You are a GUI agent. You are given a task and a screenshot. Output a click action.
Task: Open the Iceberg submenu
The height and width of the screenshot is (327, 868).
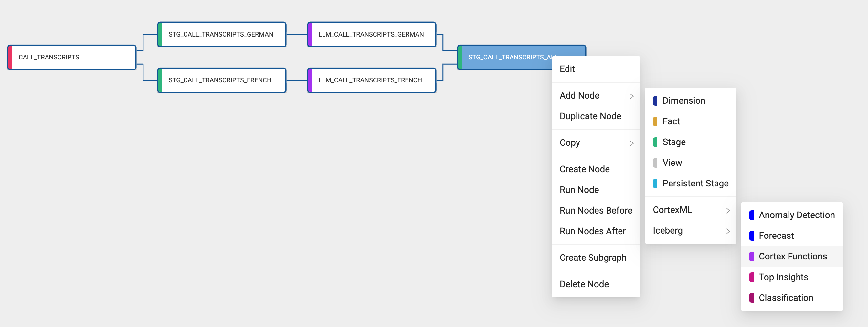pos(690,231)
